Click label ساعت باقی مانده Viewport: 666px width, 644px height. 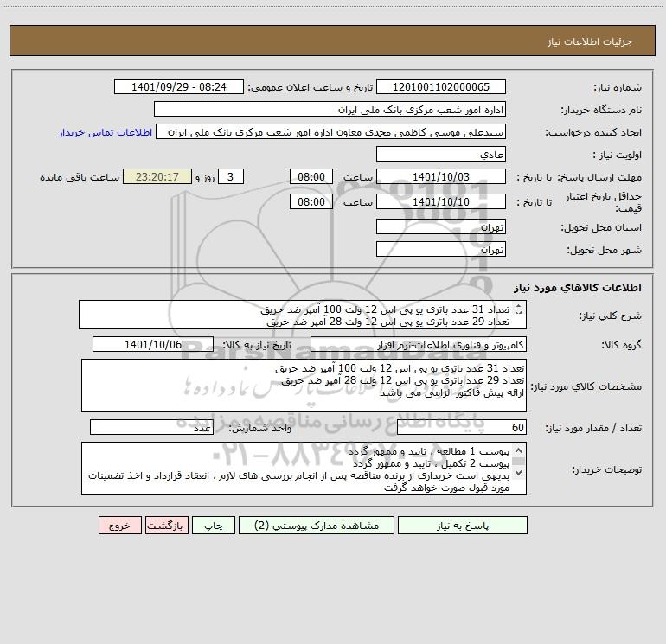80,177
